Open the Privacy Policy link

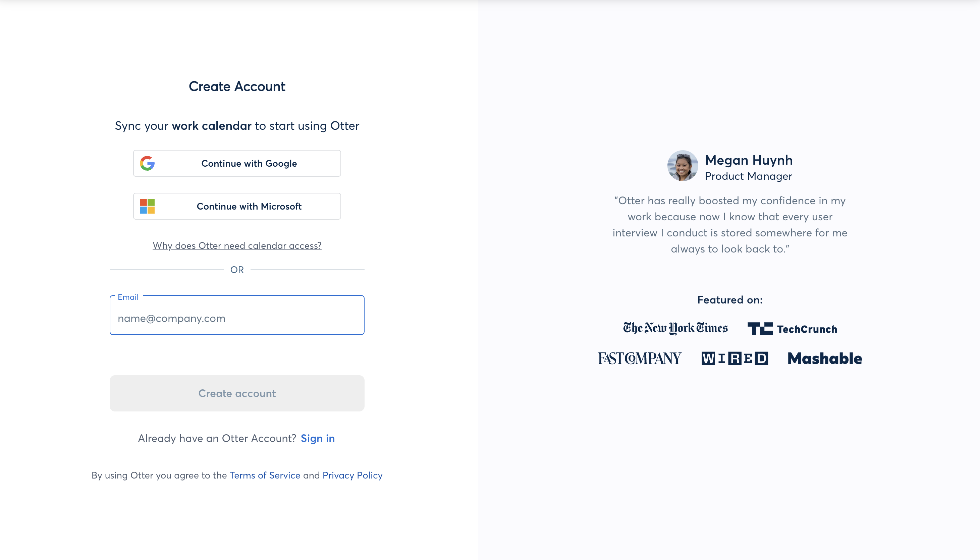352,475
